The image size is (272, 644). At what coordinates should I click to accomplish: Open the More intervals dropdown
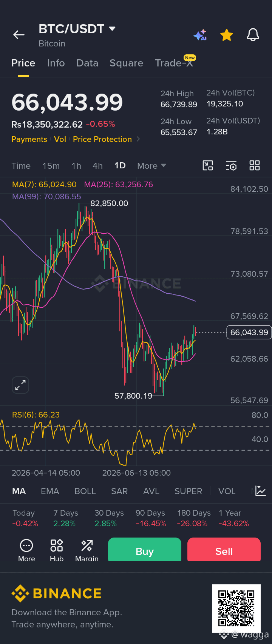pos(151,166)
